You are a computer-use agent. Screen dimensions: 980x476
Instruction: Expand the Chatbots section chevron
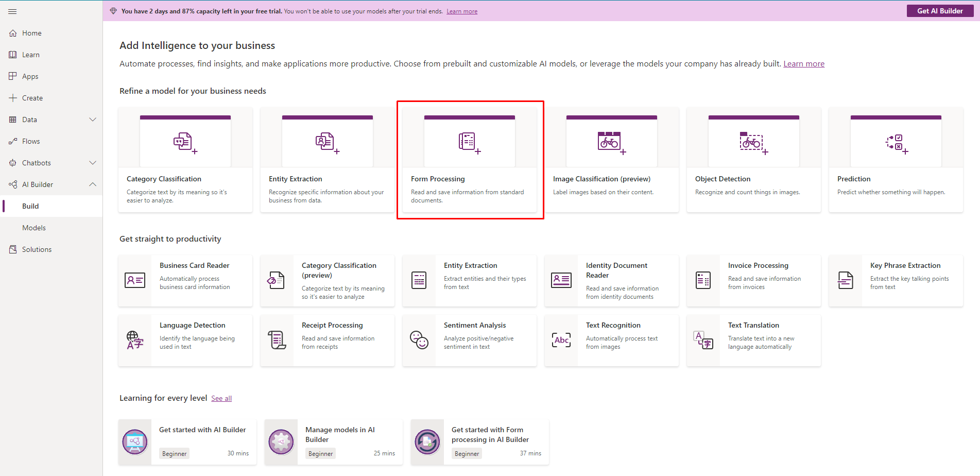[93, 163]
